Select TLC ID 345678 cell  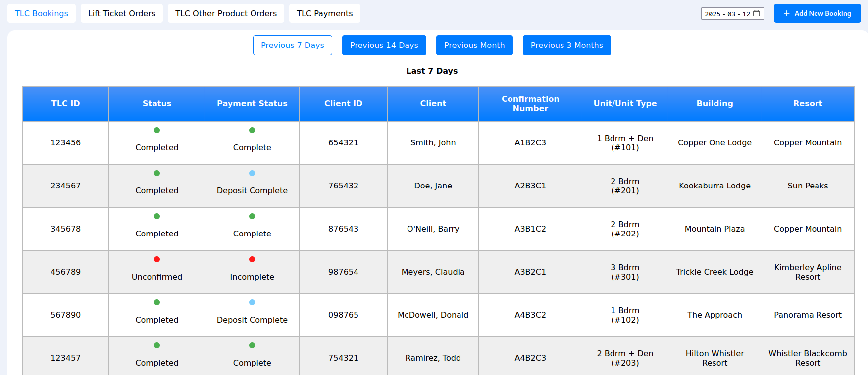point(66,229)
